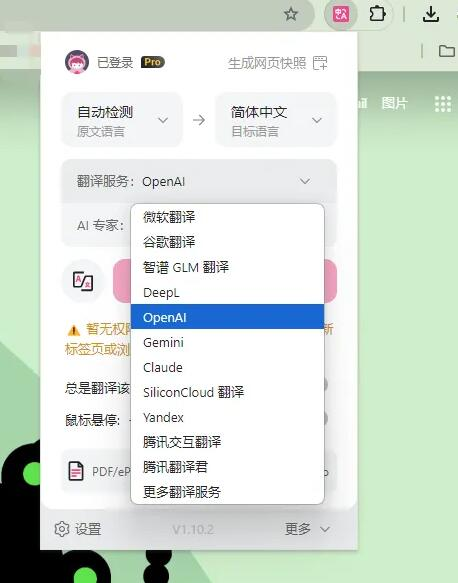Open the Google apps grid icon
Screen dimensions: 458x583
click(x=443, y=104)
